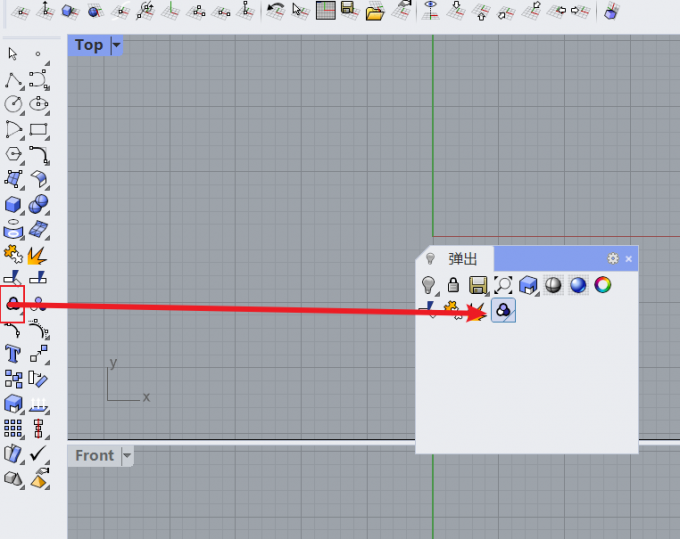
Task: Click the Join puzzle icon in 弹出 panel
Action: 452,310
